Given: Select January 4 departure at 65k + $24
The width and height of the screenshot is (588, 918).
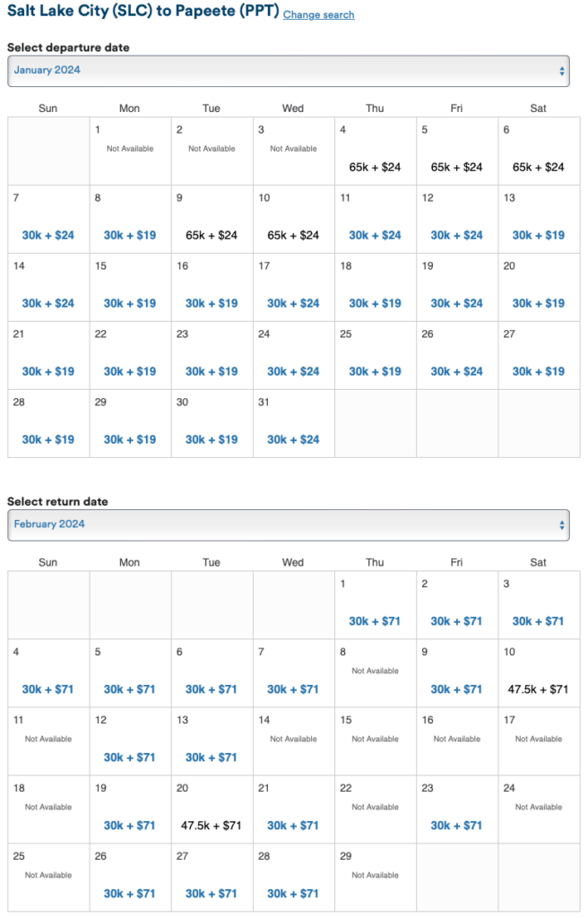Looking at the screenshot, I should (375, 167).
